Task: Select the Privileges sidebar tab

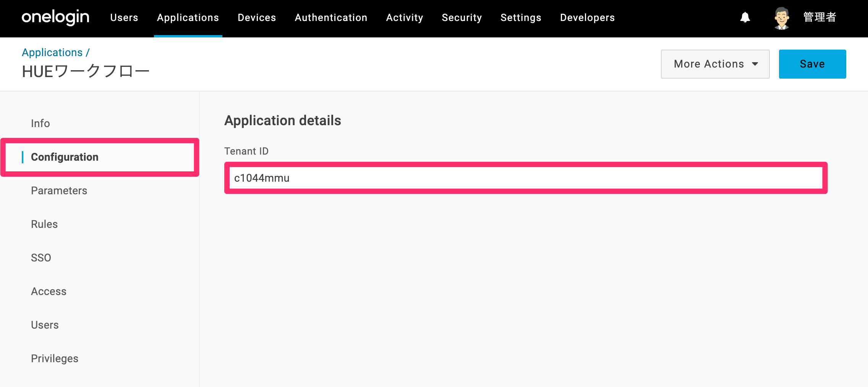Action: tap(55, 358)
